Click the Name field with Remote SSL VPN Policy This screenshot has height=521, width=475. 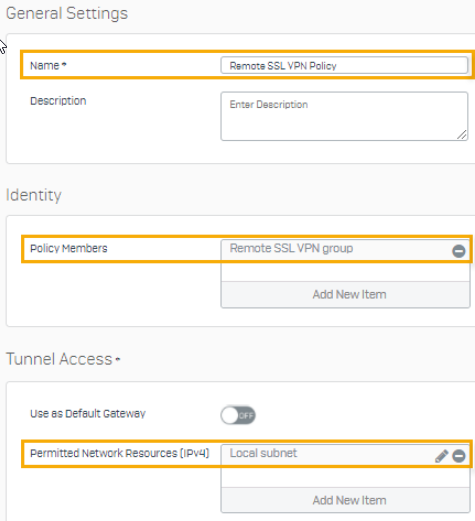tap(344, 65)
